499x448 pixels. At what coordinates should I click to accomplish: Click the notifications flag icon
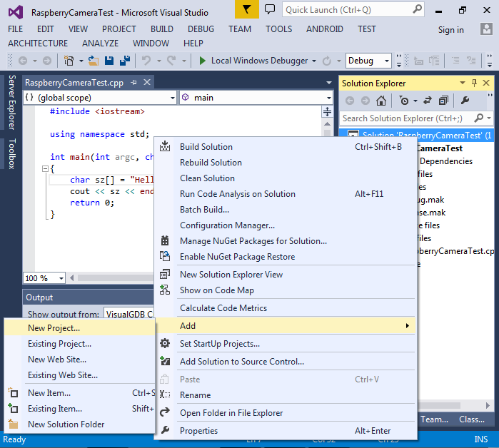(246, 9)
